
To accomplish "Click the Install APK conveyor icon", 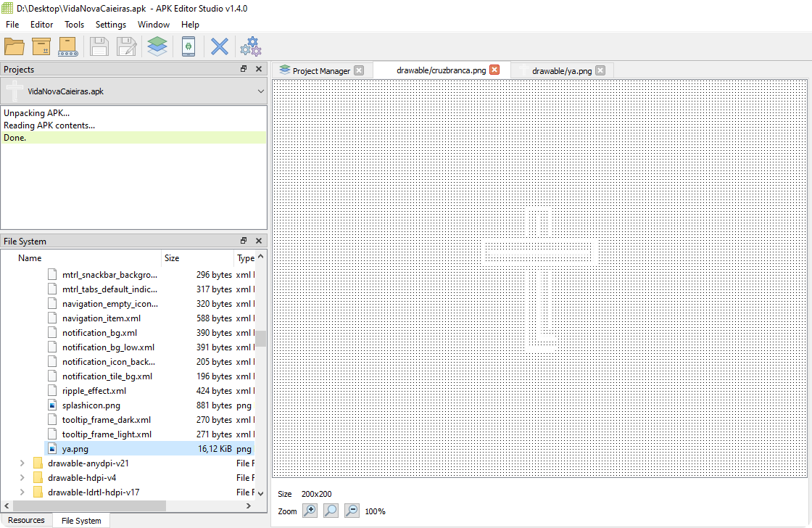I will 67,46.
